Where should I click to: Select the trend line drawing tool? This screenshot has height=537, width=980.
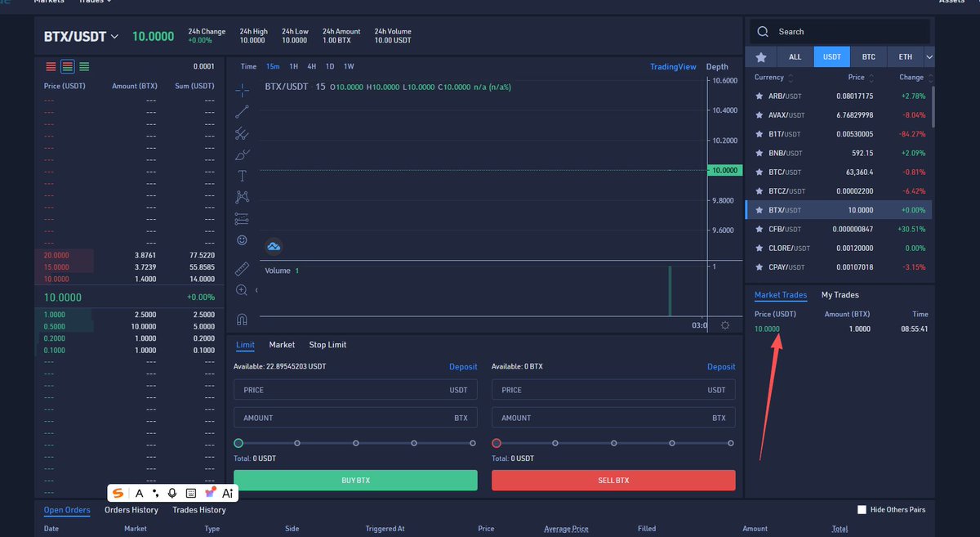(242, 112)
